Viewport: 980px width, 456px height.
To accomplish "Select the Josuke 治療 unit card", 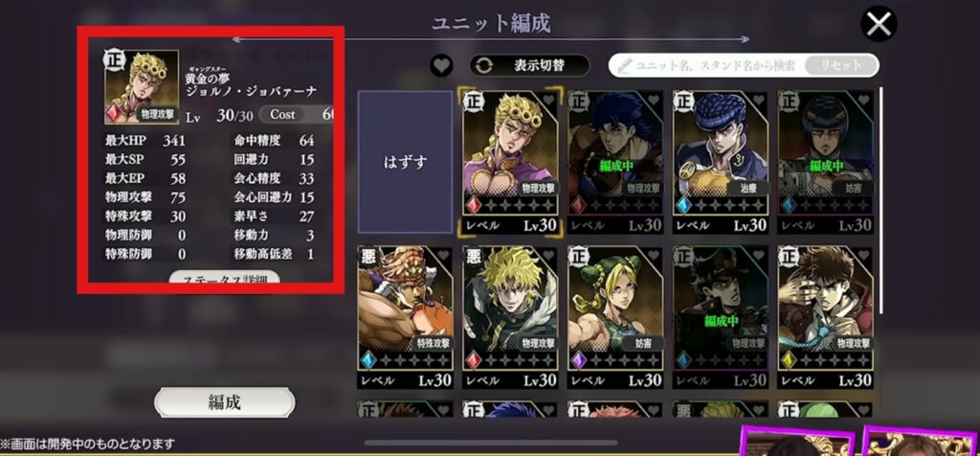I will coord(721,162).
